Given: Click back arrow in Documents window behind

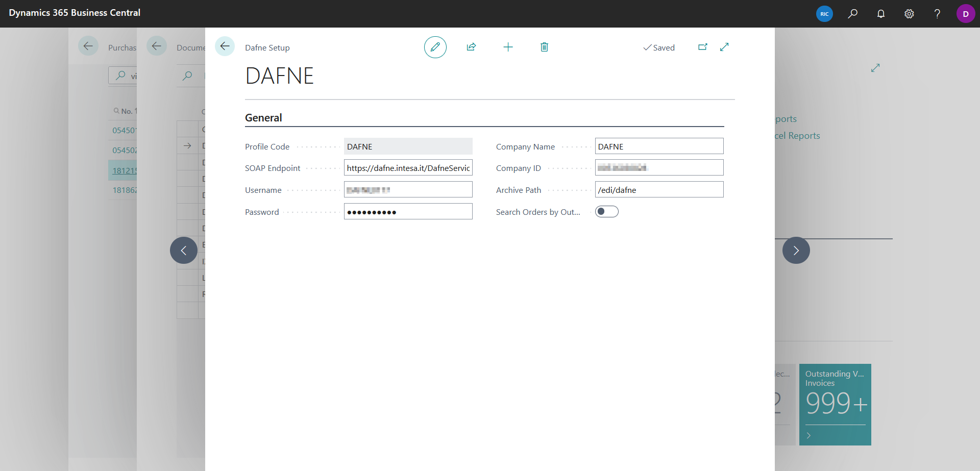Looking at the screenshot, I should 157,46.
